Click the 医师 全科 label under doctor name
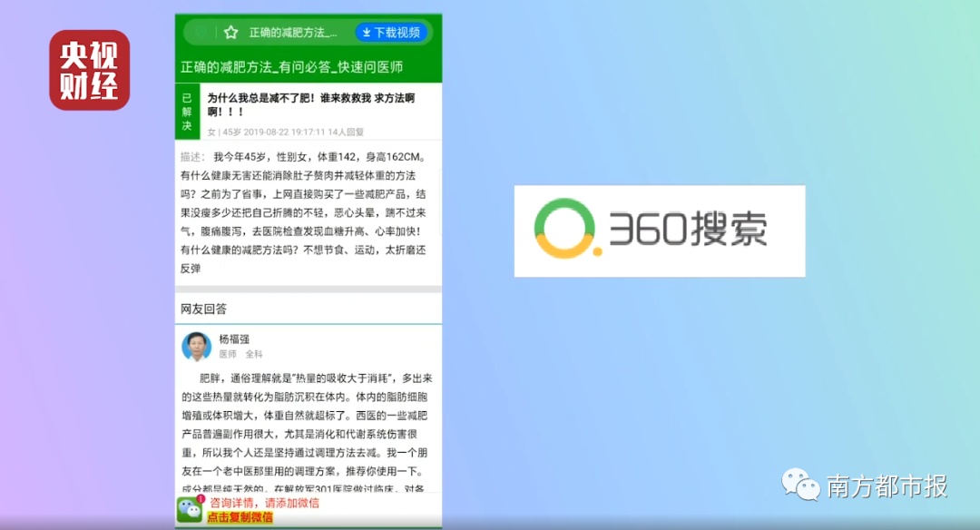 tap(240, 354)
